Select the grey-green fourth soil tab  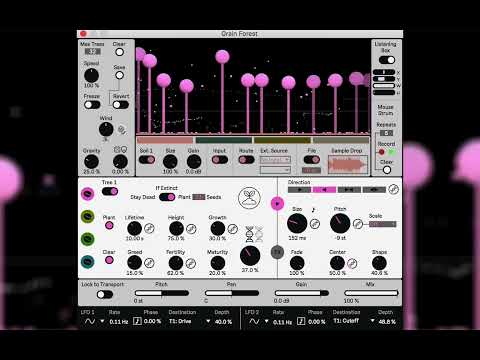pyautogui.click(x=341, y=140)
